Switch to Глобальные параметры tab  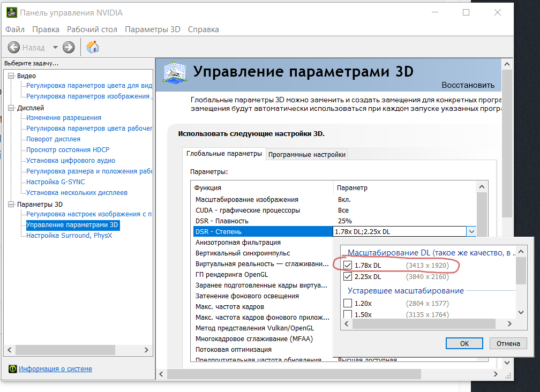(x=224, y=154)
